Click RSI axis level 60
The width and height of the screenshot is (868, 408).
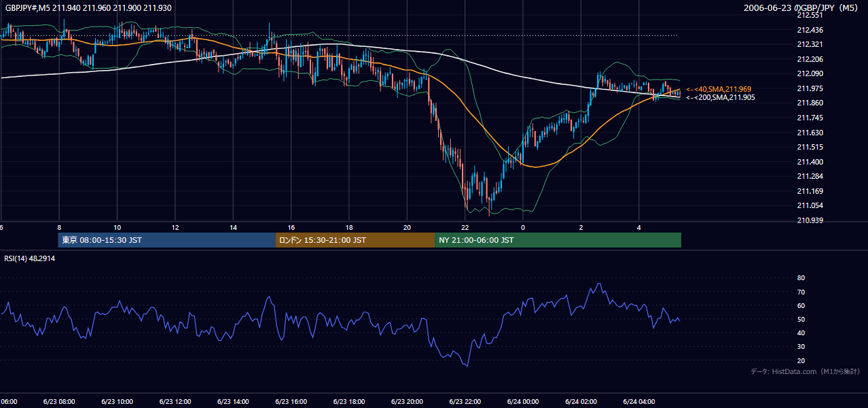point(801,305)
